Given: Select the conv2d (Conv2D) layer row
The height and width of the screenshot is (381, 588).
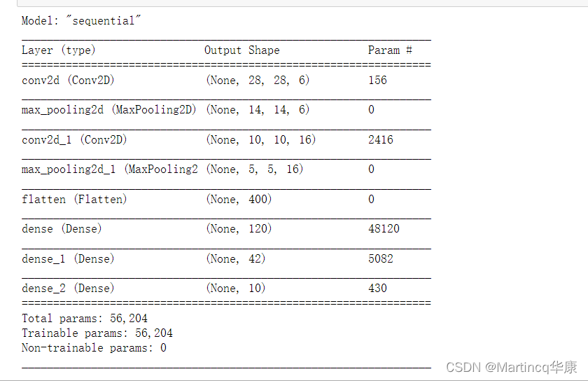Looking at the screenshot, I should pos(67,81).
